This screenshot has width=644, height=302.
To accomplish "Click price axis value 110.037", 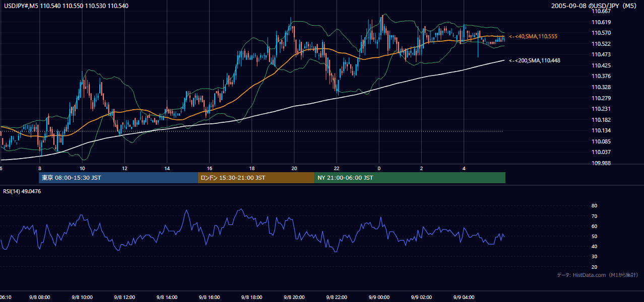I will click(x=602, y=152).
